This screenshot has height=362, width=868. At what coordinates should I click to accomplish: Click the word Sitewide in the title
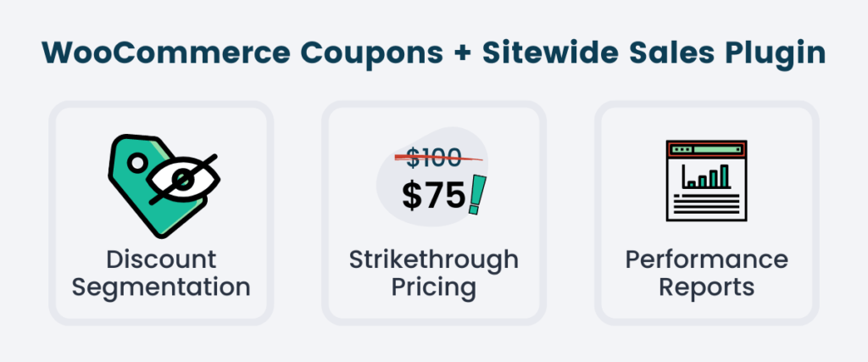point(558,53)
